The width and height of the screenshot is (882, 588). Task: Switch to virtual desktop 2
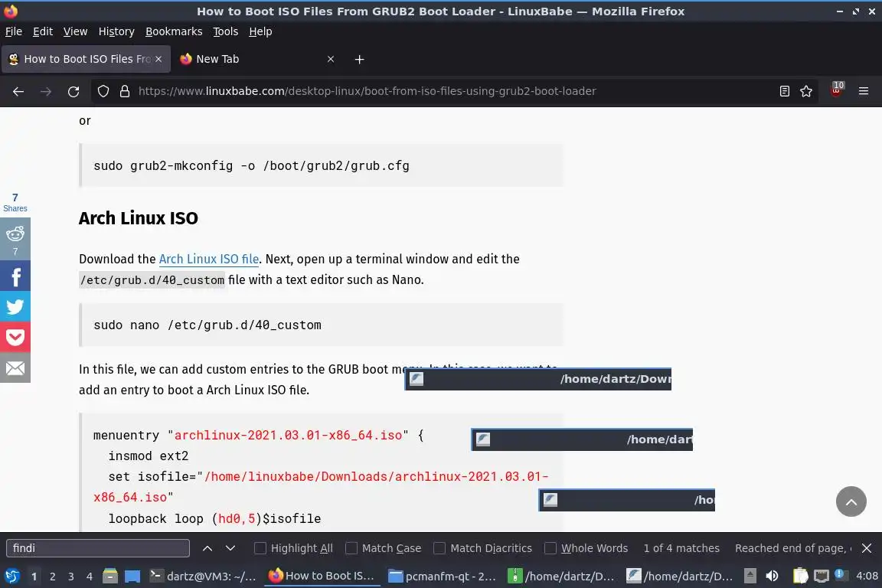coord(52,577)
